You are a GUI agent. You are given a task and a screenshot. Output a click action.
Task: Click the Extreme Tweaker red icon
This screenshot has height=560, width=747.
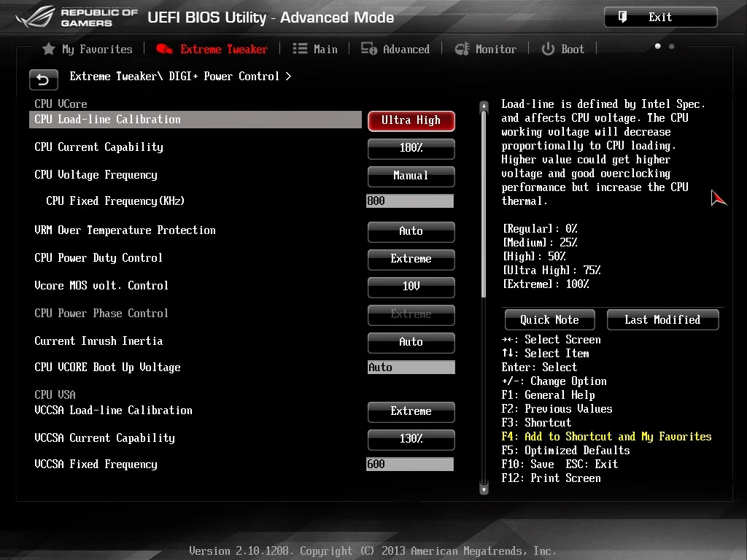pos(164,49)
